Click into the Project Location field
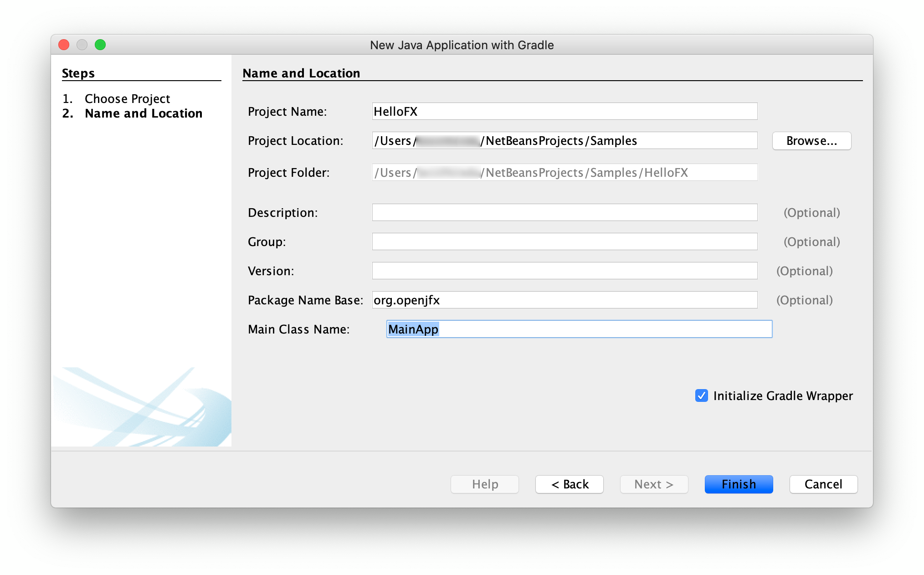924x575 pixels. (x=564, y=141)
